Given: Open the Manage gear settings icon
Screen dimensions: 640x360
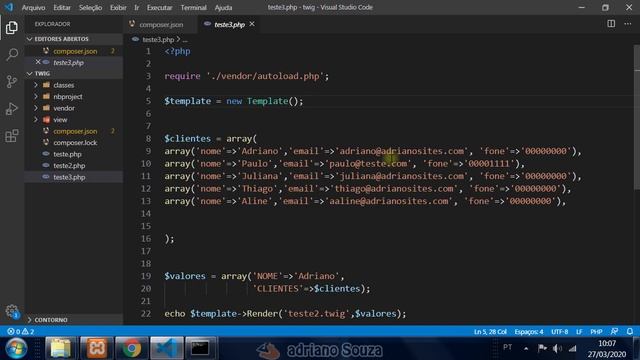Looking at the screenshot, I should point(12,311).
